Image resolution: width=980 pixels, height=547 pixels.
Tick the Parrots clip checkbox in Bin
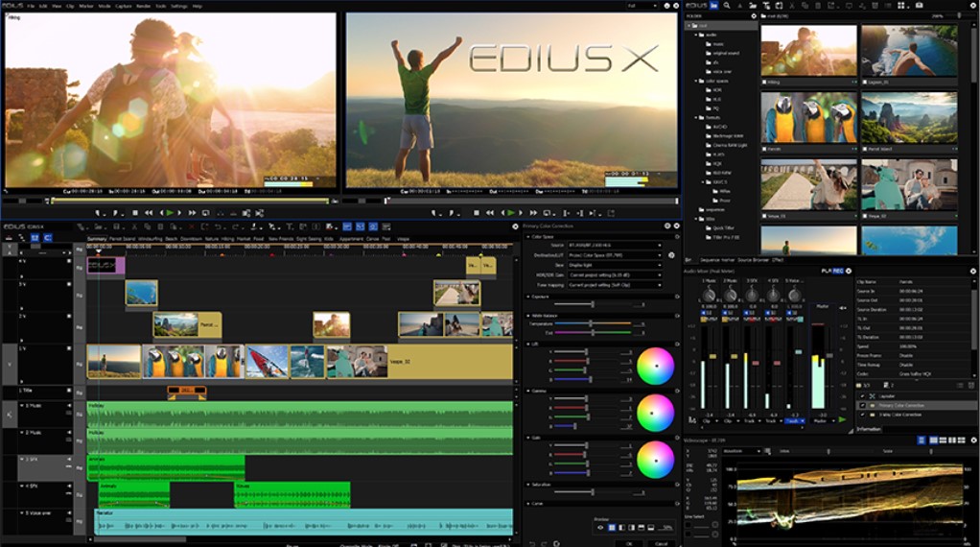pos(763,150)
